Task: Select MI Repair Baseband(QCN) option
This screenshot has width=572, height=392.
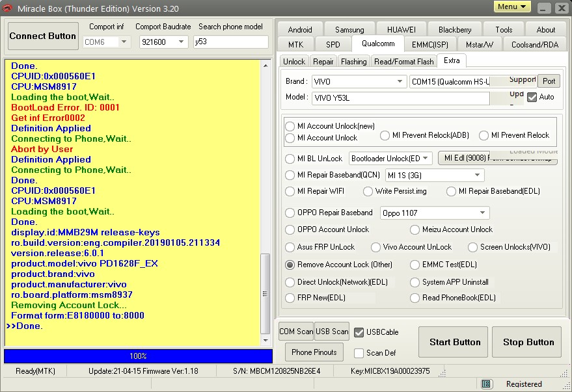Action: (x=290, y=175)
